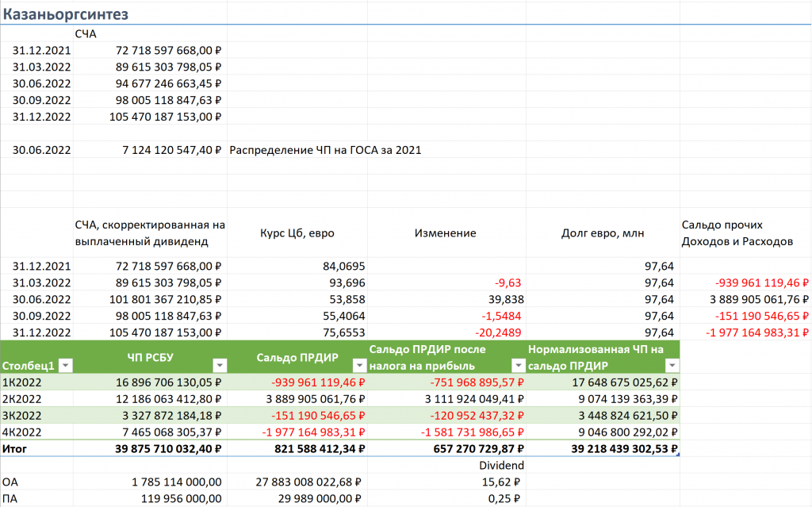The height and width of the screenshot is (507, 812).
Task: Select total cell 657 270 729,87 ₽
Action: [478, 448]
